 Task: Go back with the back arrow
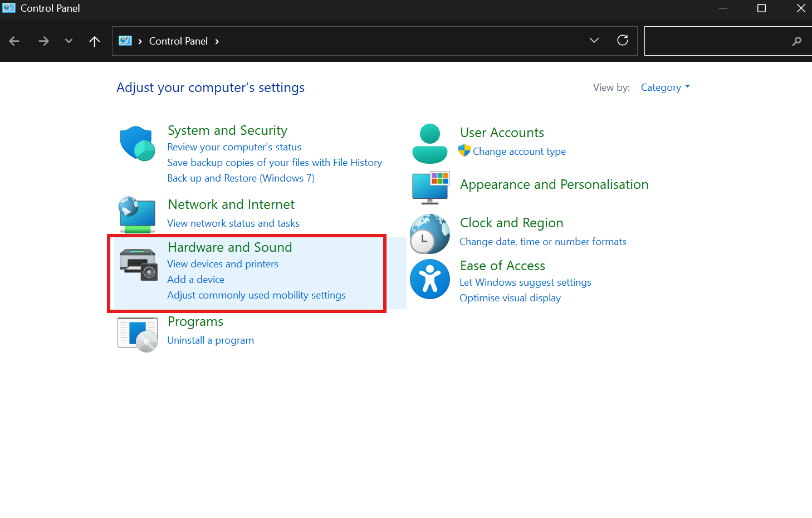tap(14, 41)
